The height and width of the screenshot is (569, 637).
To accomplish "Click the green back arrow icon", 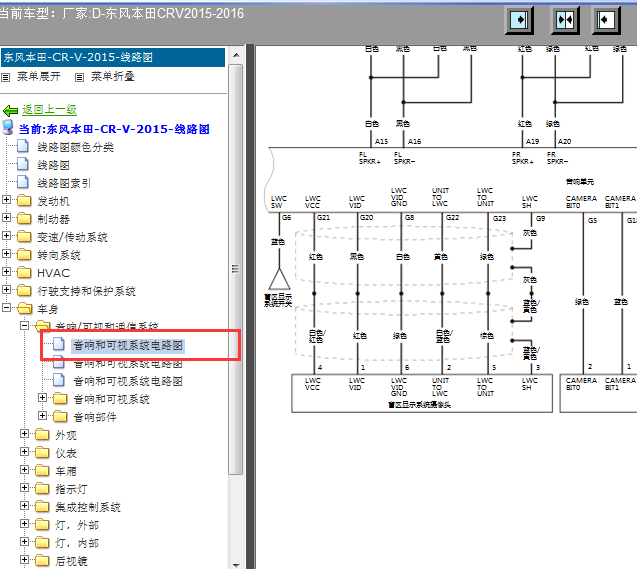I will point(10,110).
